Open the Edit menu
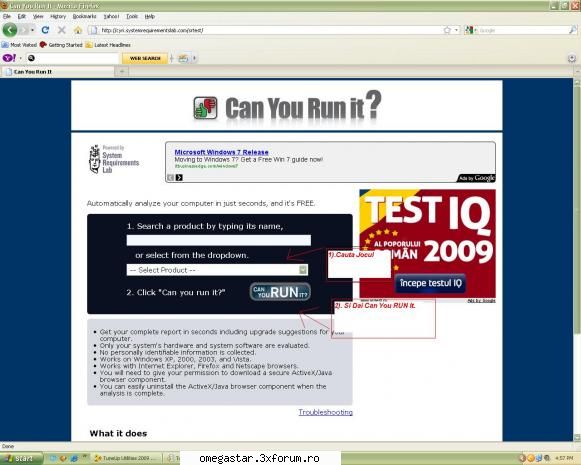The image size is (581, 465). [22, 16]
